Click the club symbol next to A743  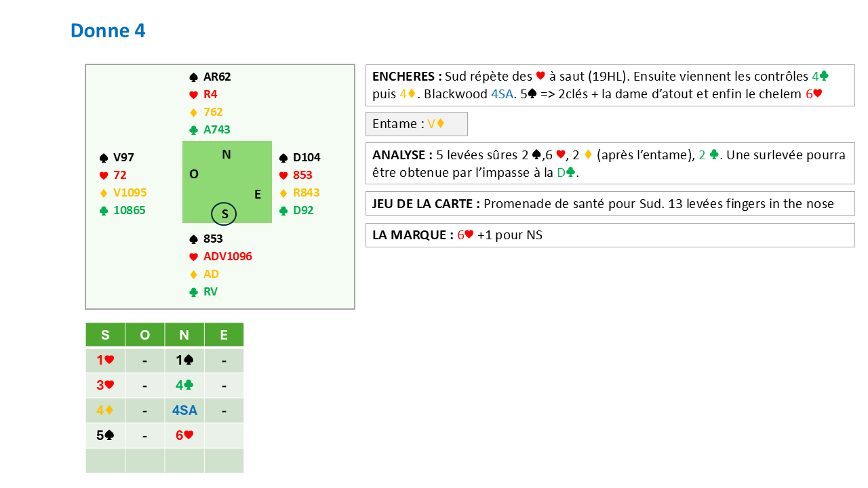coord(193,130)
